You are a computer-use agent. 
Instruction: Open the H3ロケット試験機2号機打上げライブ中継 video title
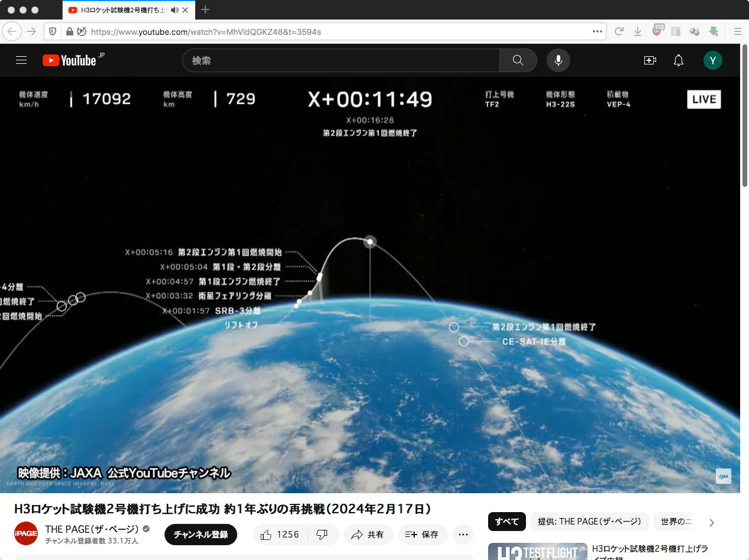650,552
